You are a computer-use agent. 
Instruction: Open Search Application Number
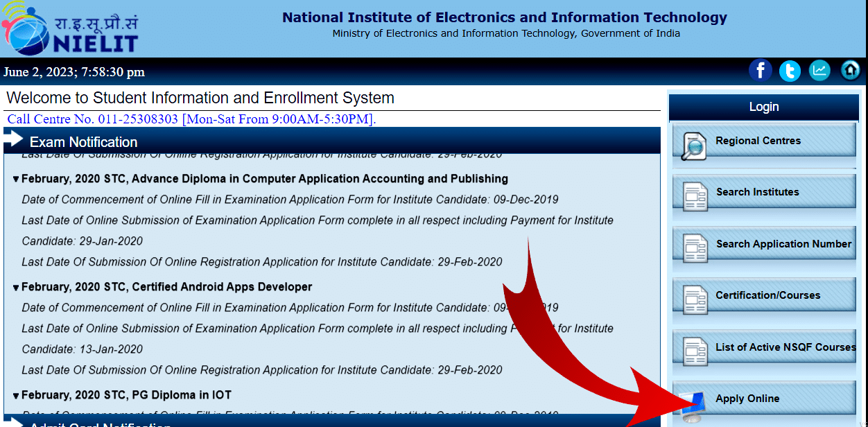click(783, 244)
